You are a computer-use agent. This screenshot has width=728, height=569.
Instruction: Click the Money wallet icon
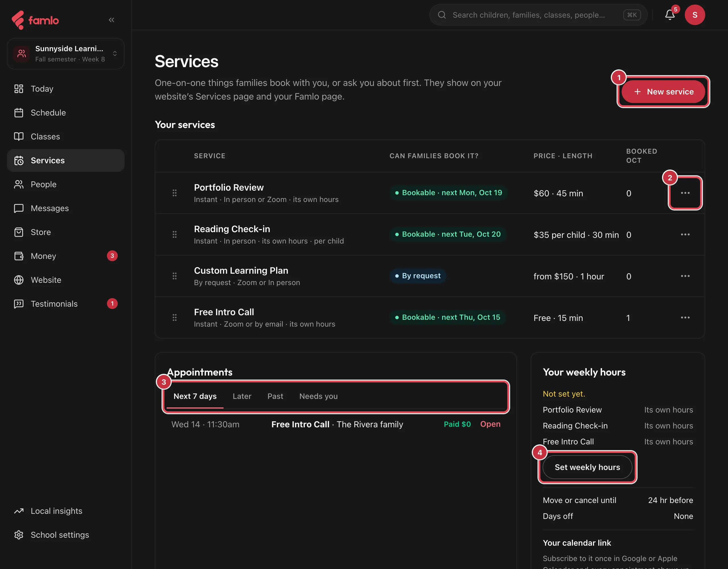coord(19,256)
